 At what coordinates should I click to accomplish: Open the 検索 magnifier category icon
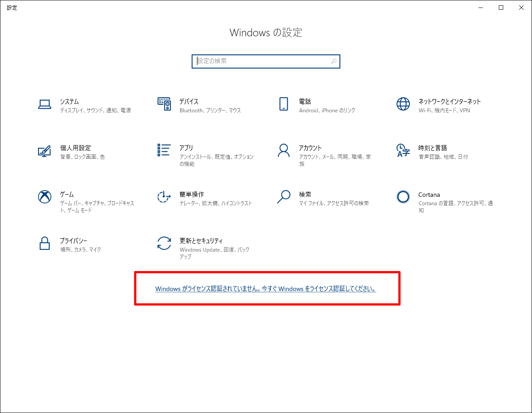pos(284,197)
